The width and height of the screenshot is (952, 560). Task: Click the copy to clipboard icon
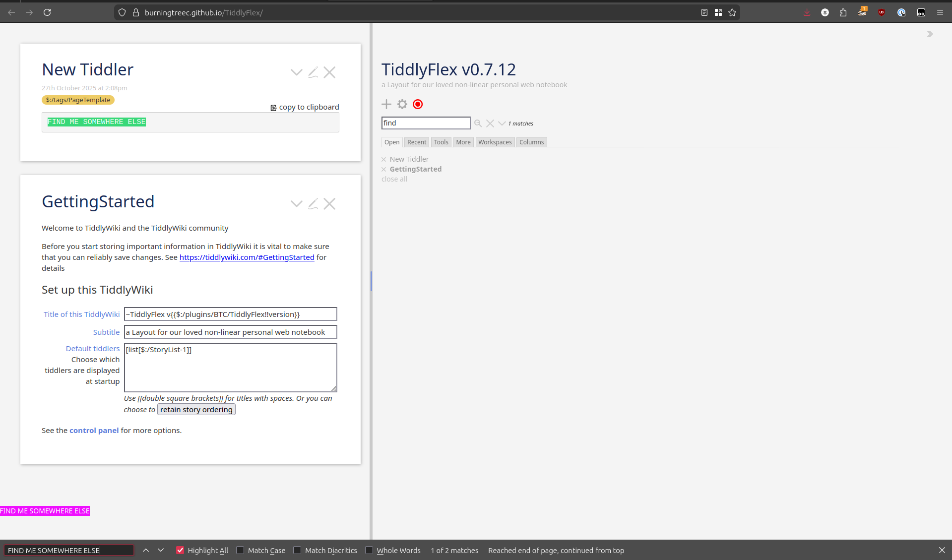[x=273, y=108]
